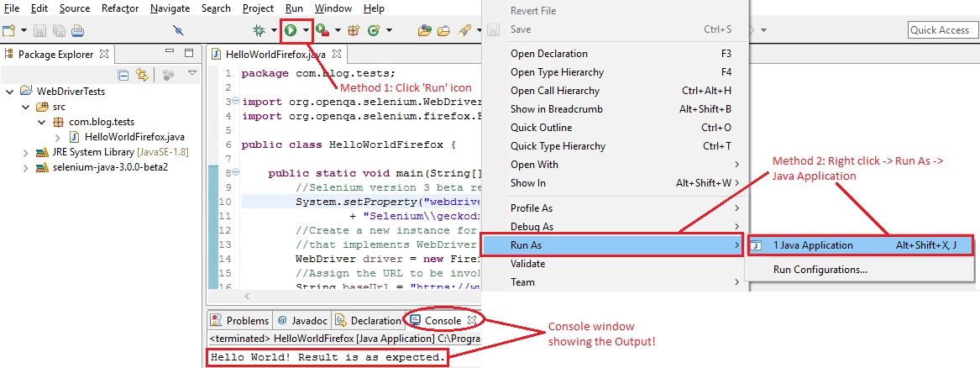This screenshot has width=980, height=368.
Task: Open the Run button dropdown arrow
Action: (x=306, y=30)
